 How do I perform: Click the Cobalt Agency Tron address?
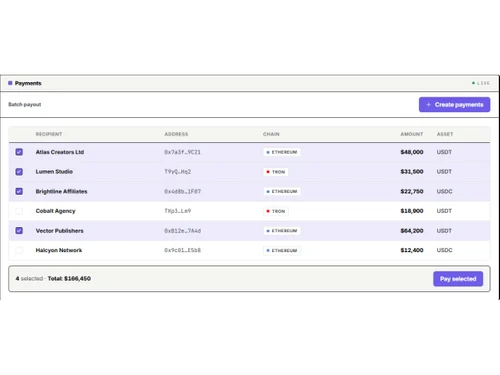click(x=177, y=211)
